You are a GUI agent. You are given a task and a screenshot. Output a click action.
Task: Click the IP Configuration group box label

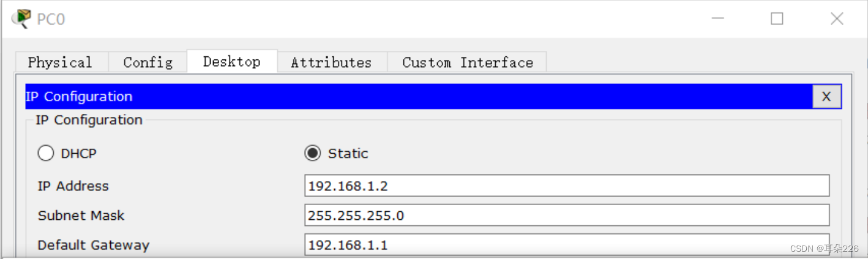(x=89, y=120)
